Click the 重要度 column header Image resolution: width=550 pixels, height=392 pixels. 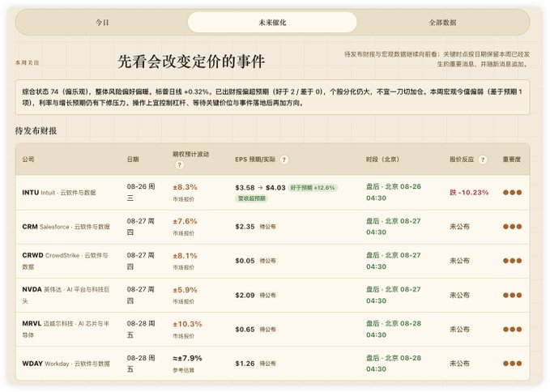tap(512, 160)
